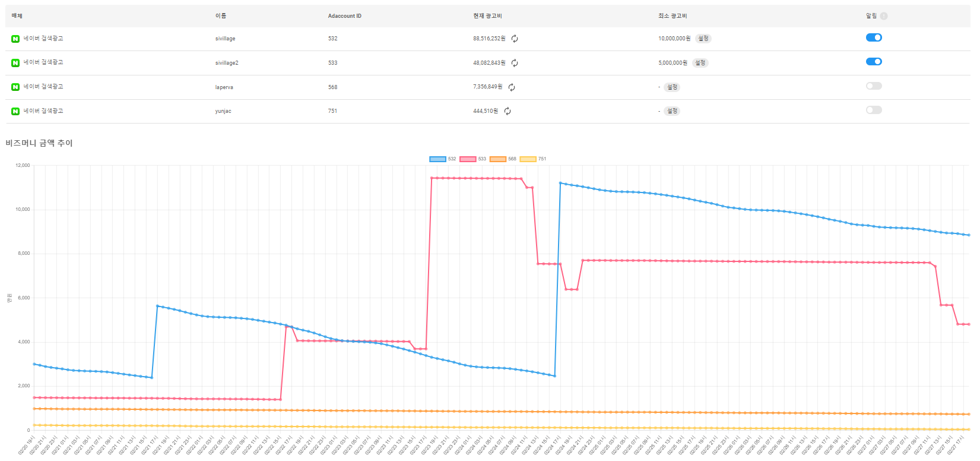This screenshot has width=980, height=461.
Task: Enable alert toggle for yunjac account
Action: 874,110
